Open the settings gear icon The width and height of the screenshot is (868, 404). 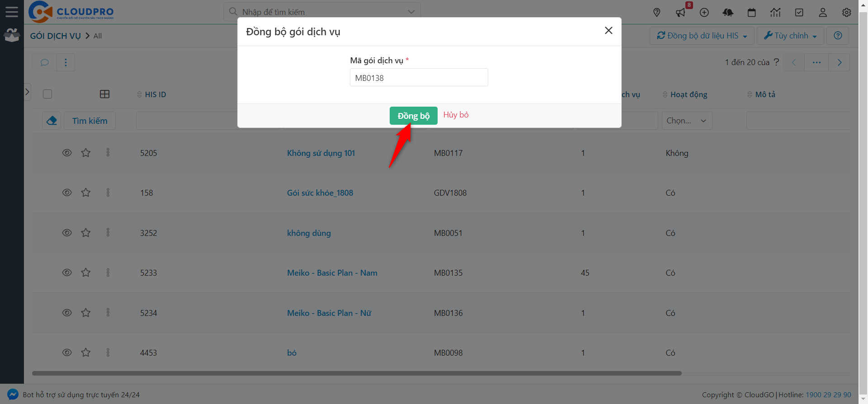click(x=847, y=13)
